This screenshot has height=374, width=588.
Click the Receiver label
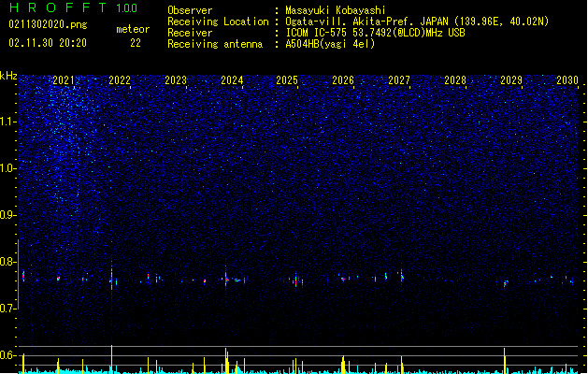pyautogui.click(x=190, y=33)
